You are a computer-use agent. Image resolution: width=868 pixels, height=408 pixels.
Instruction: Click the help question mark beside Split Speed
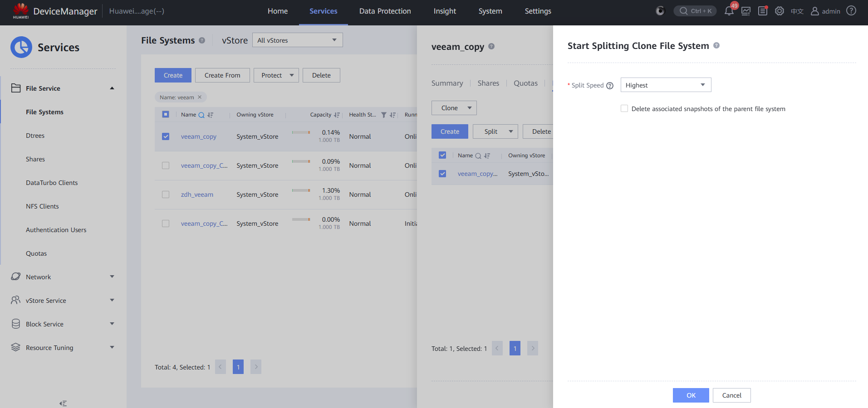tap(610, 86)
